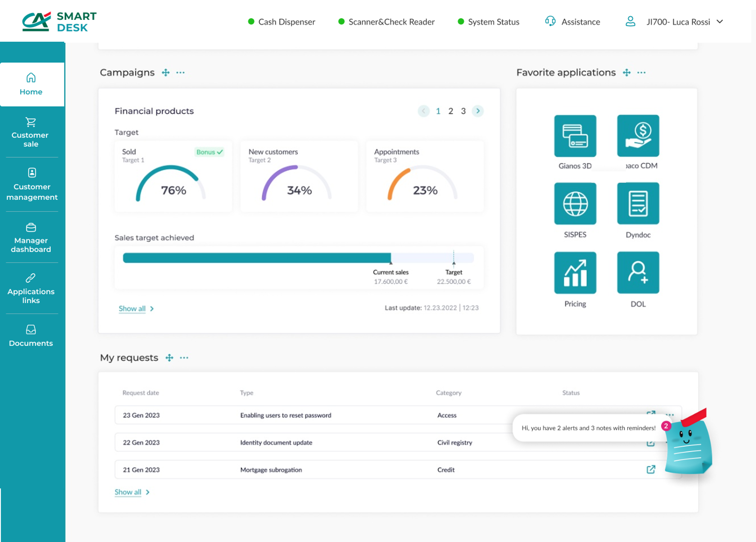Click the move handle beside Campaigns
This screenshot has height=542, width=756.
[166, 73]
